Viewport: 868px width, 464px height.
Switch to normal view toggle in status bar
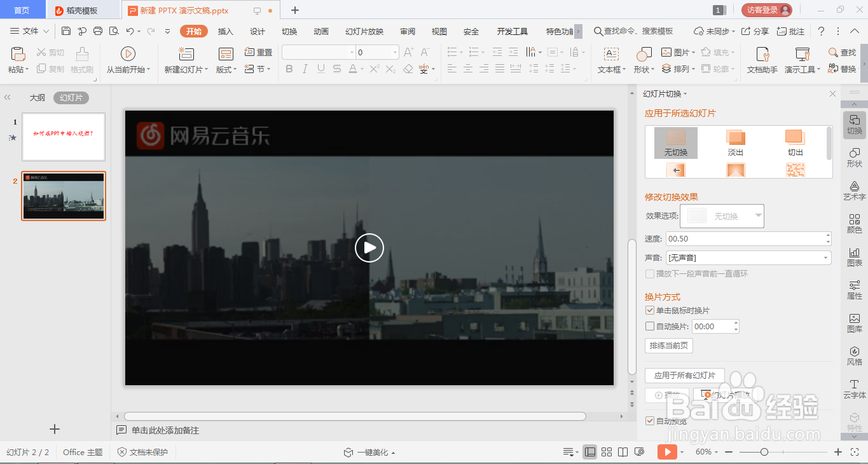point(590,452)
